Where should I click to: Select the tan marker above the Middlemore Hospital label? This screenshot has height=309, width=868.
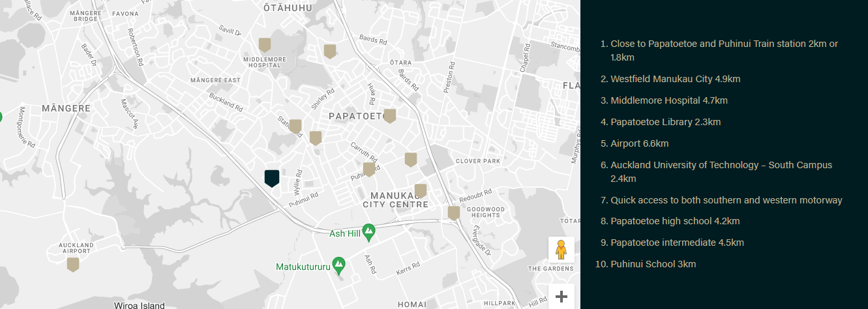(264, 44)
